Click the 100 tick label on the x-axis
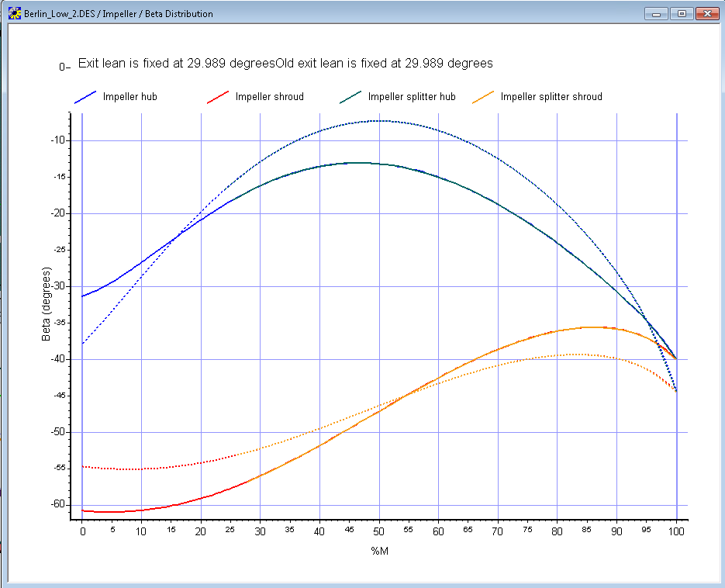 point(676,531)
